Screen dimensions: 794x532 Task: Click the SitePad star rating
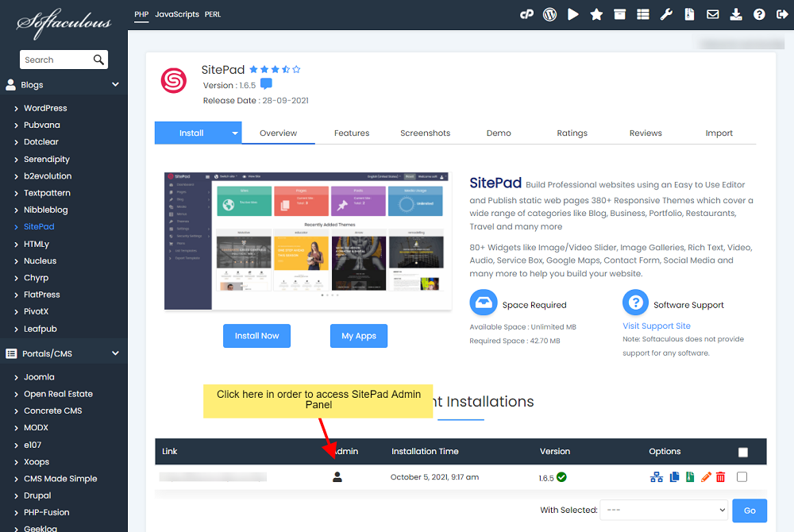[x=275, y=69]
